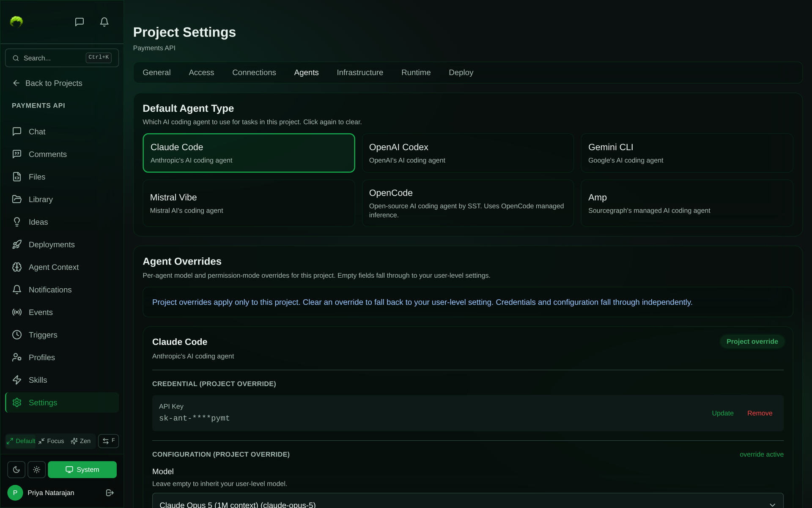812x508 pixels.
Task: Click the Settings gear icon
Action: pos(17,403)
